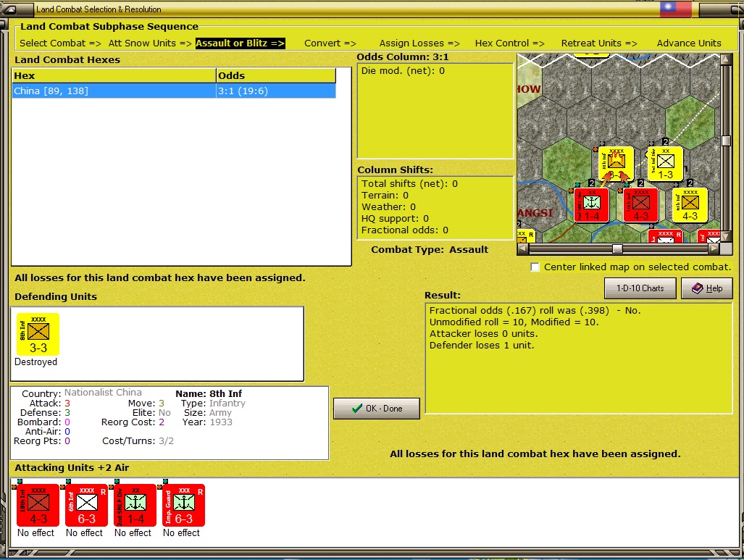744x560 pixels.
Task: Click map vertical scrollbar up arrow
Action: 725,59
